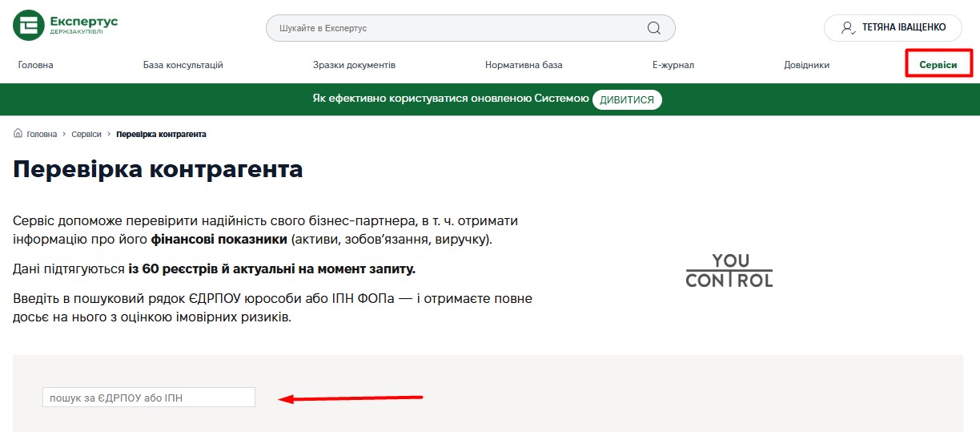Click the із 60 реєстрів bold text
The width and height of the screenshot is (980, 432).
173,268
